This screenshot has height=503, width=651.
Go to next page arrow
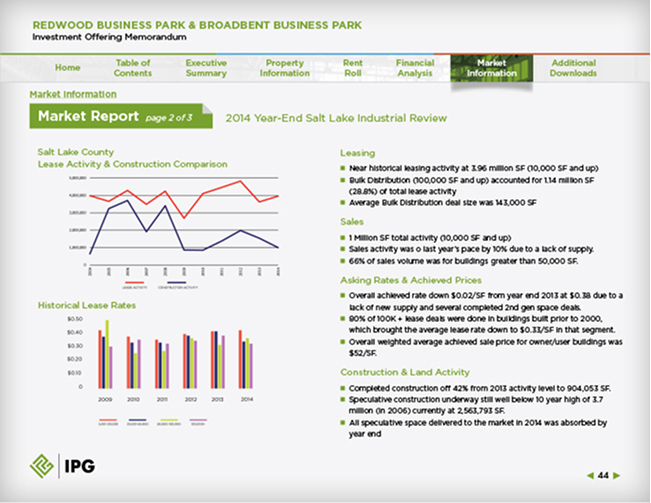[617, 476]
